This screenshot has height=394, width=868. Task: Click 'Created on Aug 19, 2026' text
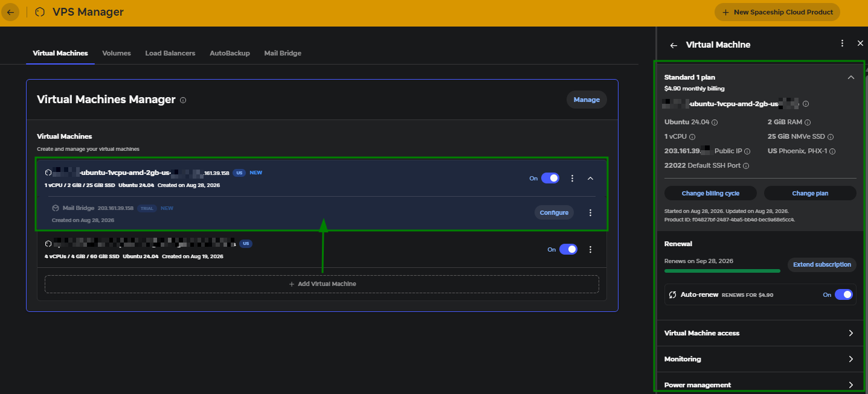tap(193, 256)
